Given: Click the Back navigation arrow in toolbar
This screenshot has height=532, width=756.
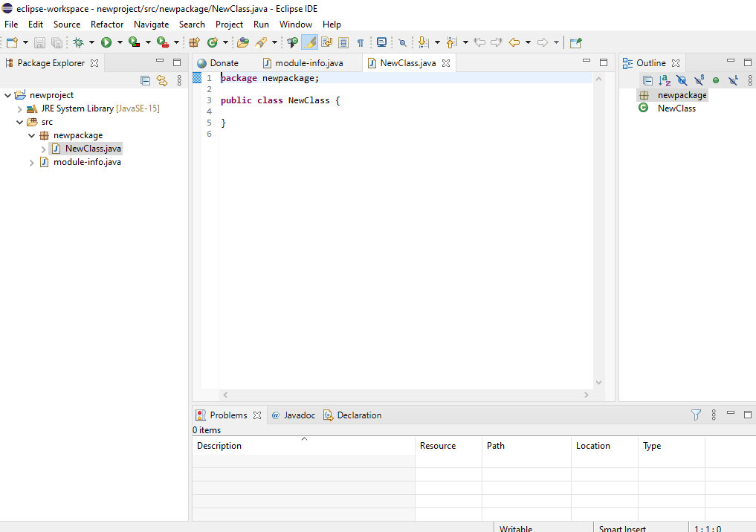Looking at the screenshot, I should pos(514,43).
